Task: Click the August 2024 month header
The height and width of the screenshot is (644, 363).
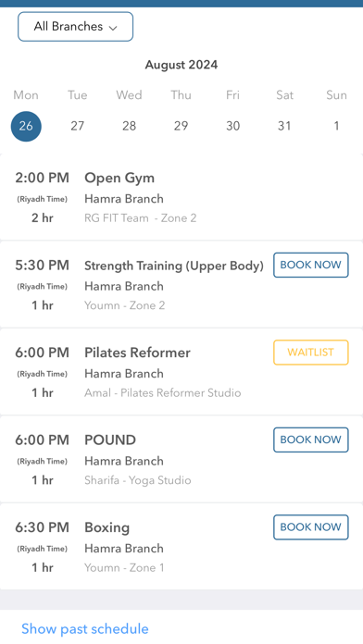Action: click(x=181, y=65)
